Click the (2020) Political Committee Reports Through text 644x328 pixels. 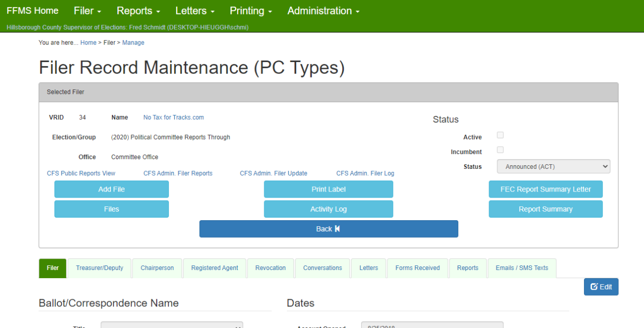pos(170,138)
